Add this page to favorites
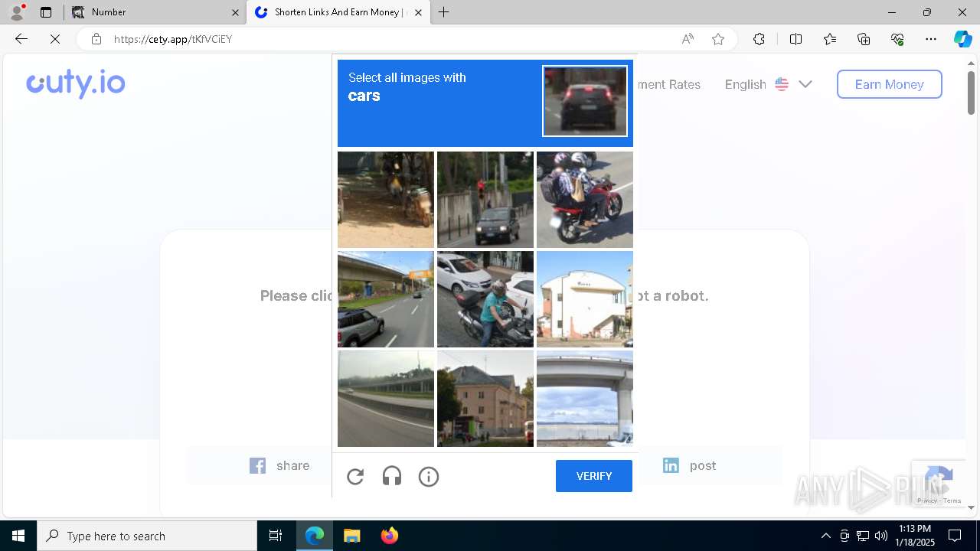 pyautogui.click(x=718, y=39)
